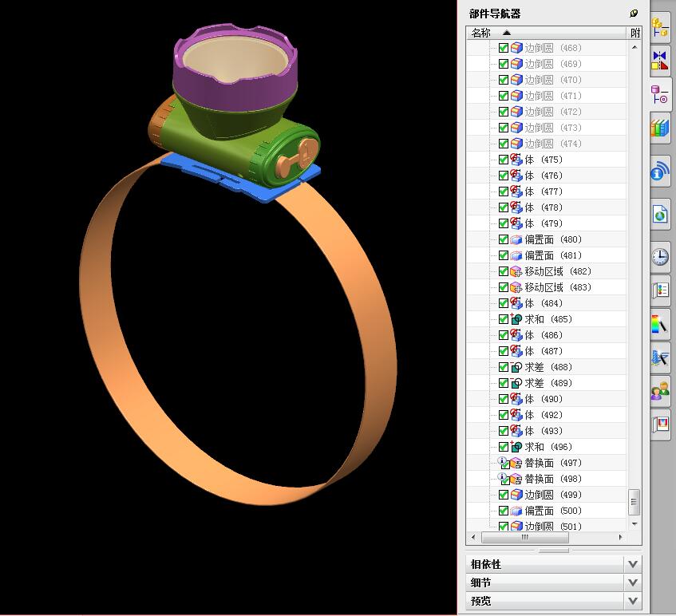Open the HD3D Tools info icon
Image resolution: width=676 pixels, height=616 pixels.
coord(659,171)
